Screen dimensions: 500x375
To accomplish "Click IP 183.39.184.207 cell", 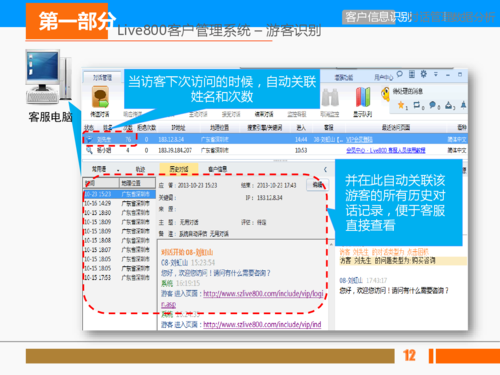I will [175, 150].
